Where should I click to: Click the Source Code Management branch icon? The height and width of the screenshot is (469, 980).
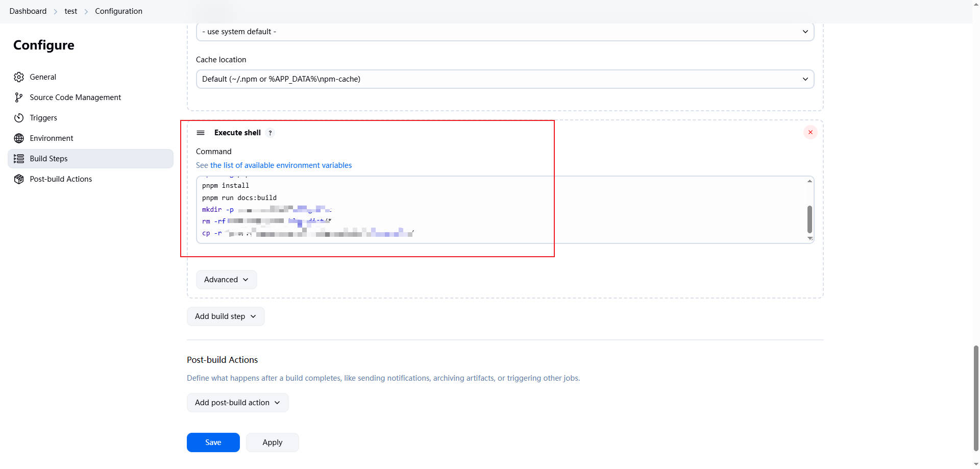coord(19,97)
